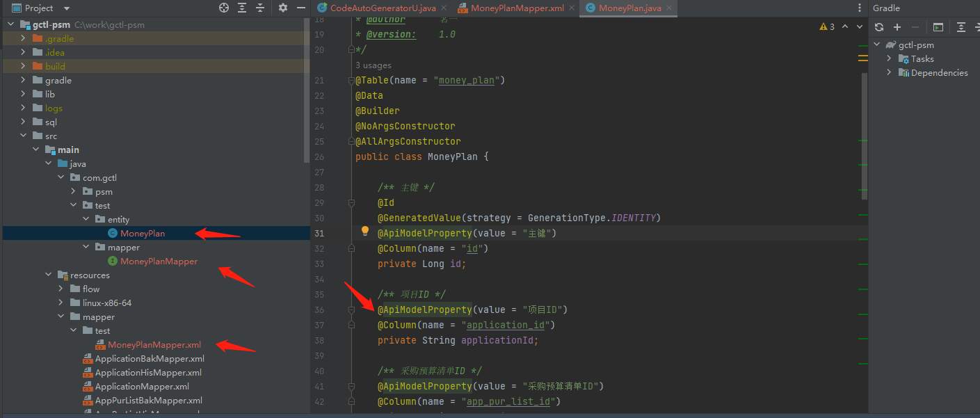
Task: Select ApplicationBakMapper.xml file
Action: 150,359
